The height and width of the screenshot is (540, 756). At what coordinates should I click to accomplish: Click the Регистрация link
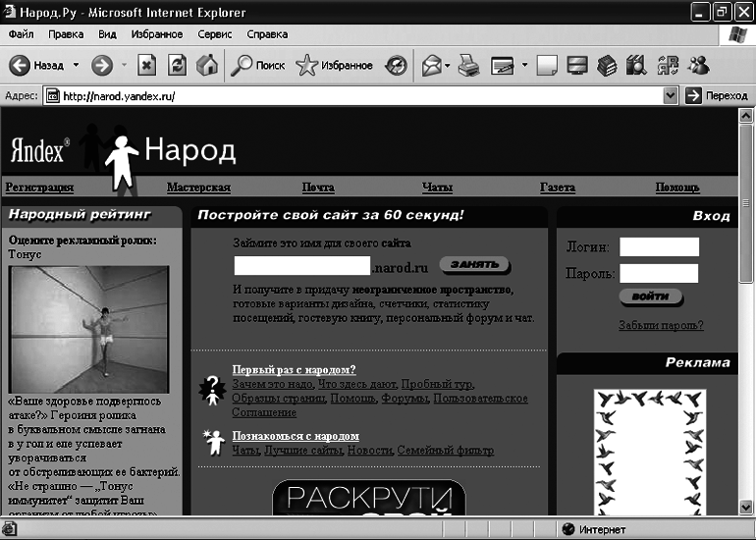point(39,188)
